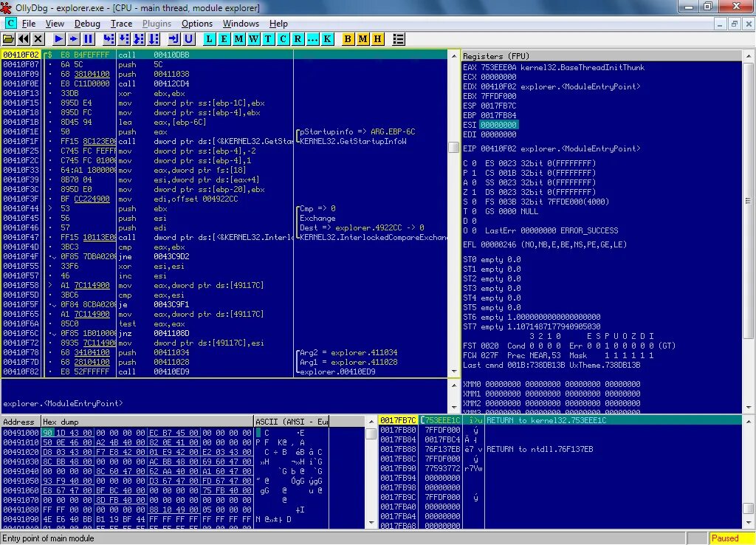Click the Step over icon

coord(124,39)
